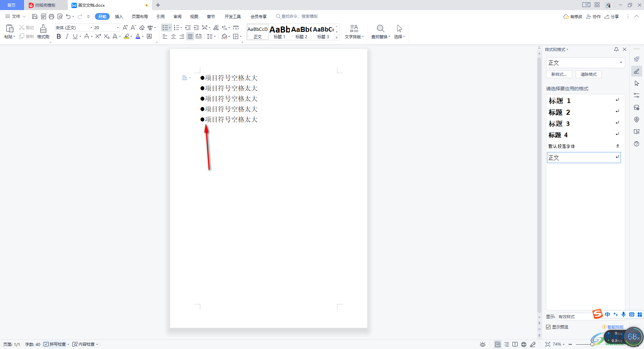Click the Clear Format (清除格式) button
This screenshot has width=644, height=349.
[x=589, y=74]
